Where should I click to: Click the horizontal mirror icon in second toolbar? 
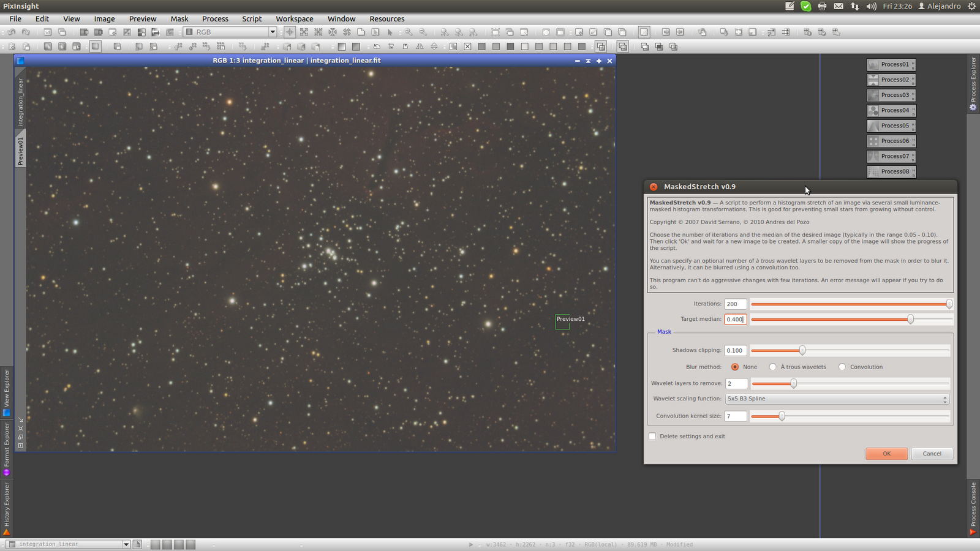point(420,47)
